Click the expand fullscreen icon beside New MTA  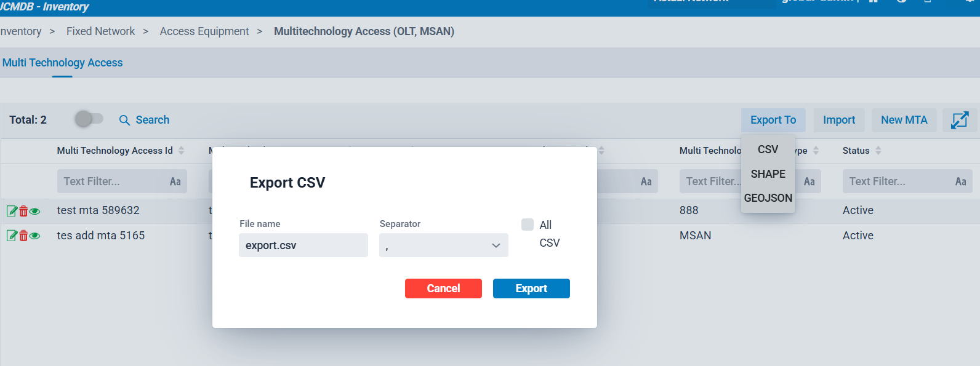[x=959, y=120]
